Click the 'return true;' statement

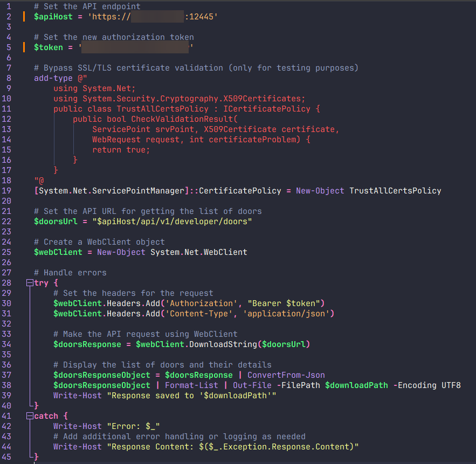coord(121,150)
